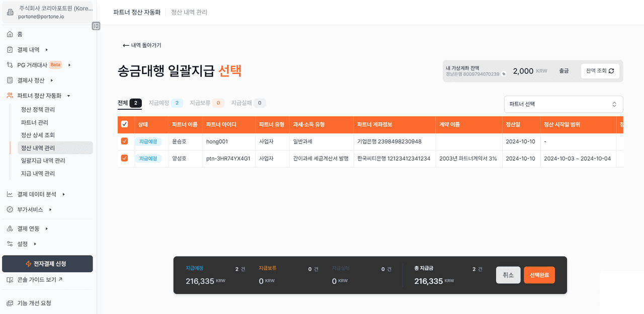Click the 결제 데이터 분석 chart icon

pyautogui.click(x=10, y=194)
